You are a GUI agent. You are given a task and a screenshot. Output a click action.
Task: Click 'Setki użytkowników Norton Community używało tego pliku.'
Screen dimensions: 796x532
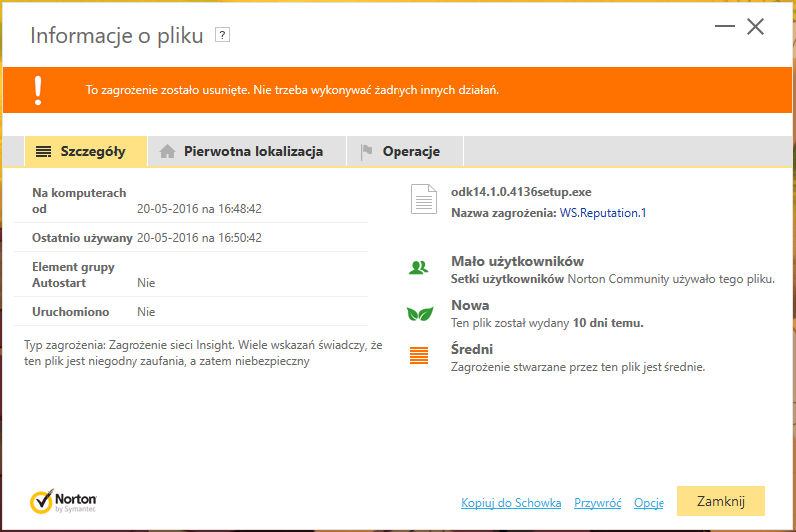(x=613, y=279)
